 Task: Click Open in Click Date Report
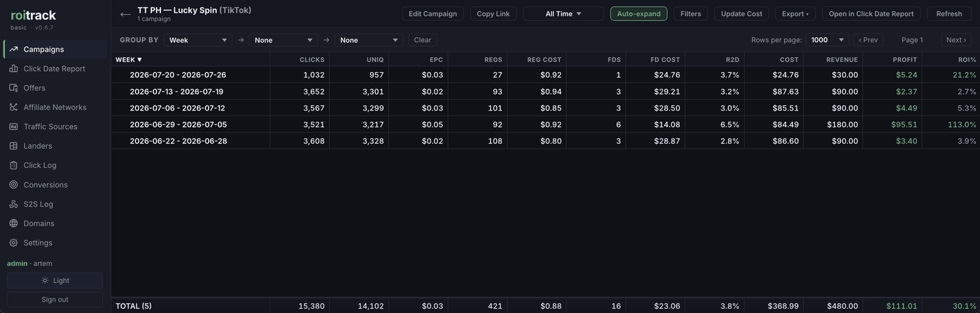click(x=871, y=14)
